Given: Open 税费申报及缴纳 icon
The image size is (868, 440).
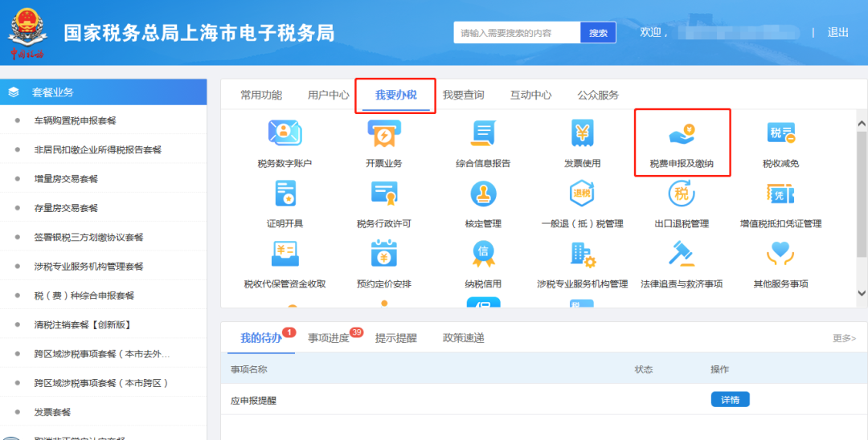Looking at the screenshot, I should [682, 134].
